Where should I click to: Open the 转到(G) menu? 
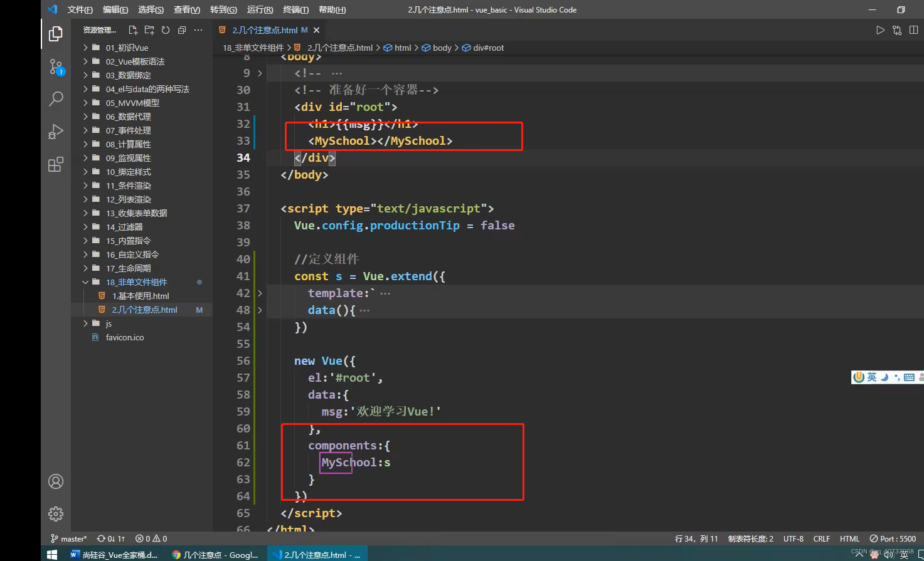pyautogui.click(x=223, y=9)
